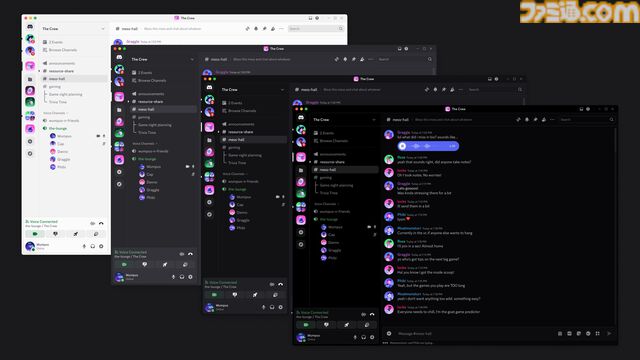
Task: Open the server folder icon in front window
Action: [x=301, y=170]
